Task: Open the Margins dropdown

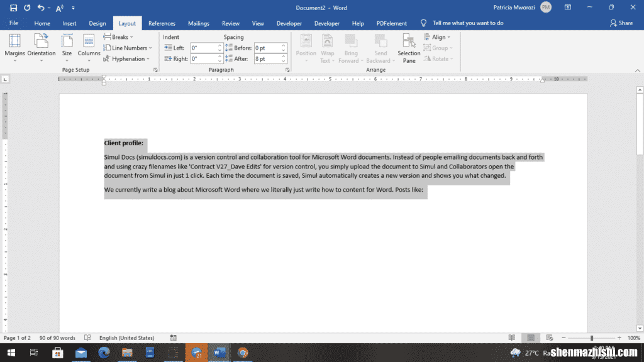Action: (x=15, y=48)
